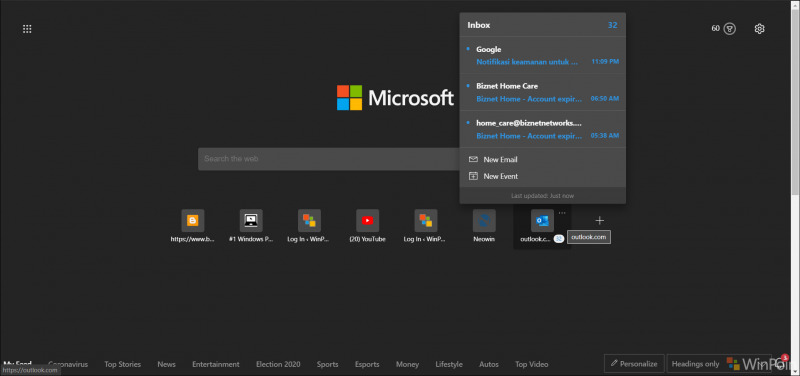Open the app launcher grid icon
Image resolution: width=800 pixels, height=376 pixels.
[28, 29]
